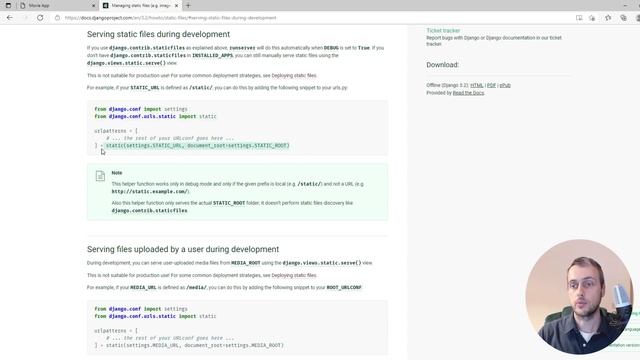Viewport: 640px width, 360px height.
Task: Click the Serving static files during development heading
Action: tap(158, 34)
